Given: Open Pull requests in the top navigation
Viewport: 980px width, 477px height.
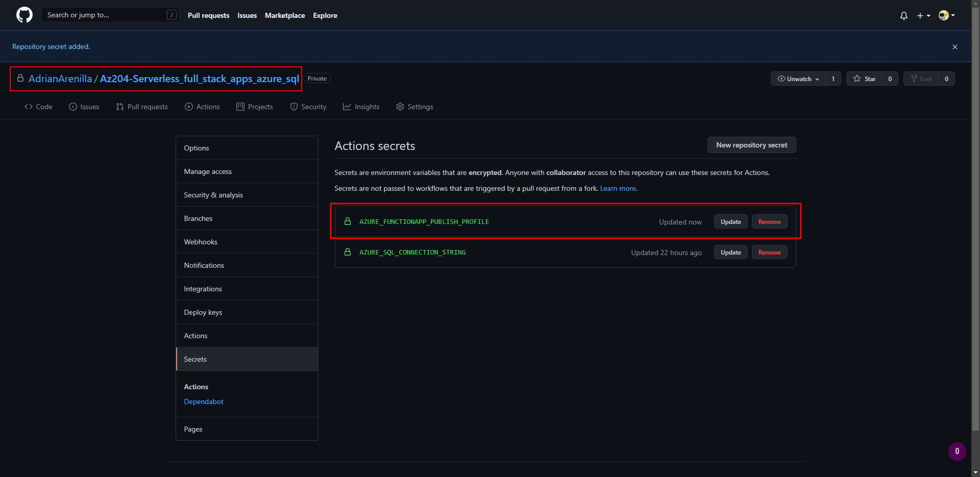Looking at the screenshot, I should [208, 15].
